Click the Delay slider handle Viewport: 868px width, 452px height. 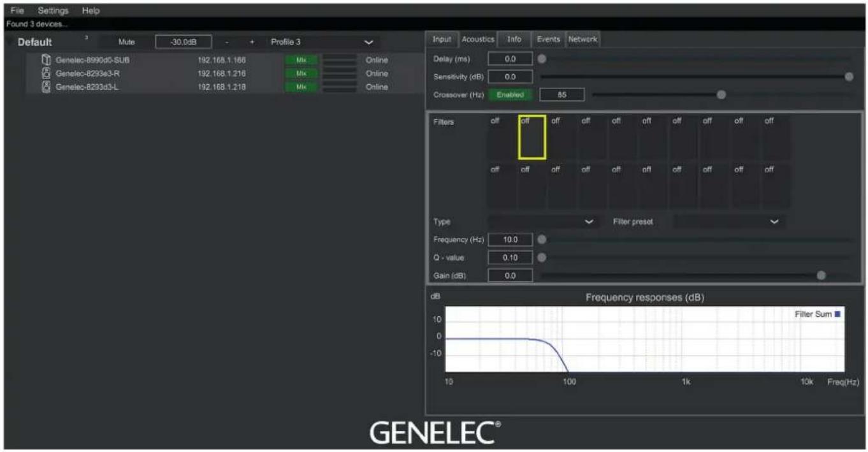click(x=542, y=59)
